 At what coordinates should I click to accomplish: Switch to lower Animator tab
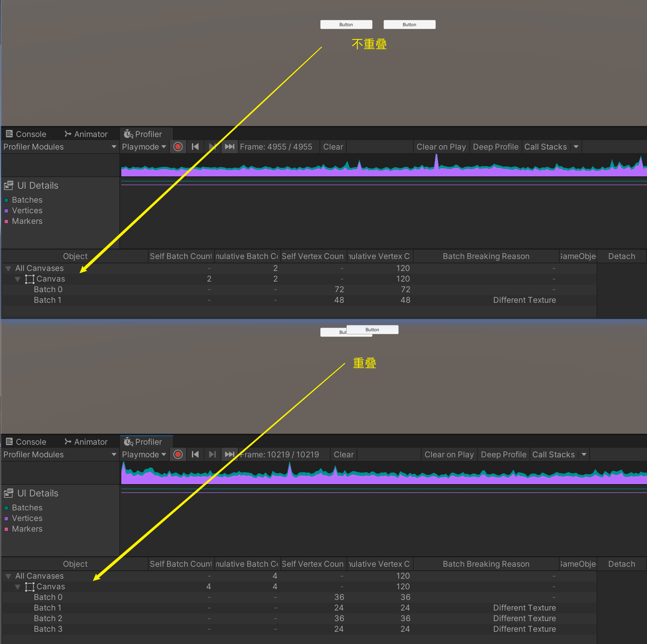pyautogui.click(x=86, y=442)
